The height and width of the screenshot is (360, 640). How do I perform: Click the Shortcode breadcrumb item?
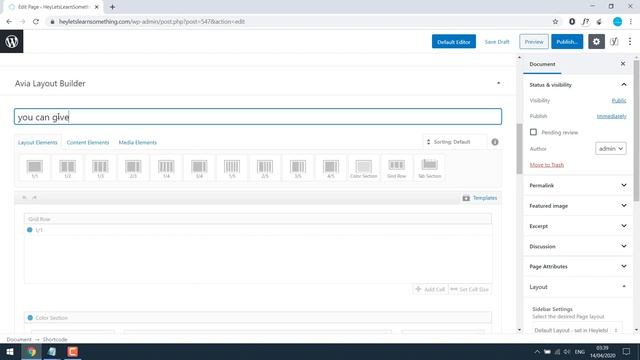[x=55, y=340]
